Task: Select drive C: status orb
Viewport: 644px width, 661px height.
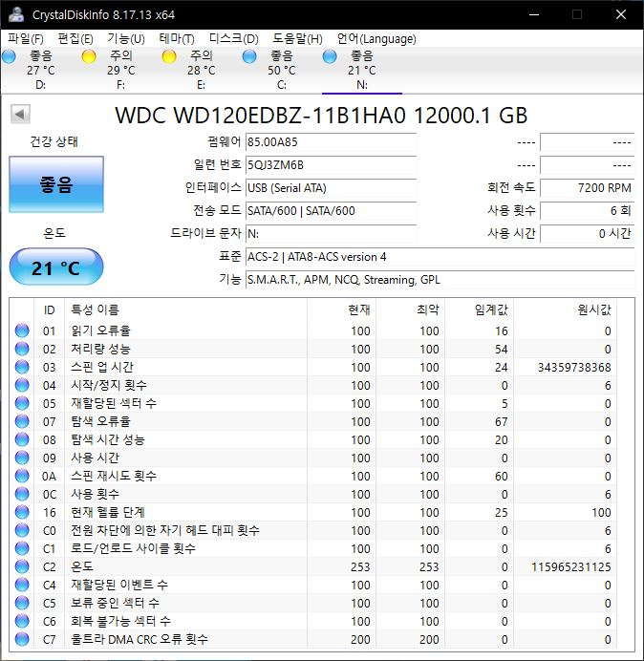Action: tap(249, 56)
